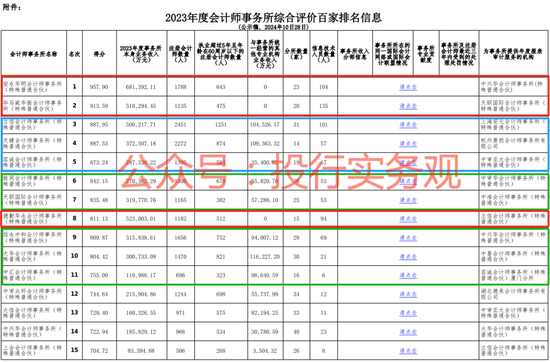Viewport: 550px width, 362px height.
Task: Select revenue value 372,507.18
Action: [141, 143]
